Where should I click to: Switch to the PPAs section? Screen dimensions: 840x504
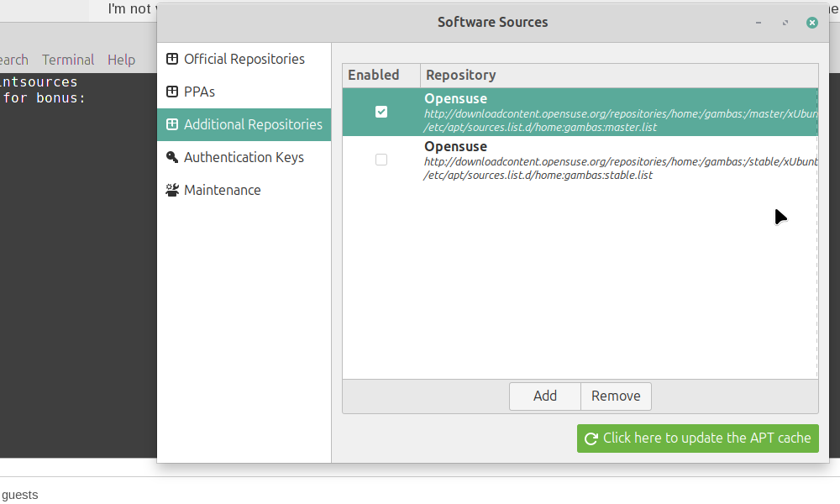(x=199, y=92)
